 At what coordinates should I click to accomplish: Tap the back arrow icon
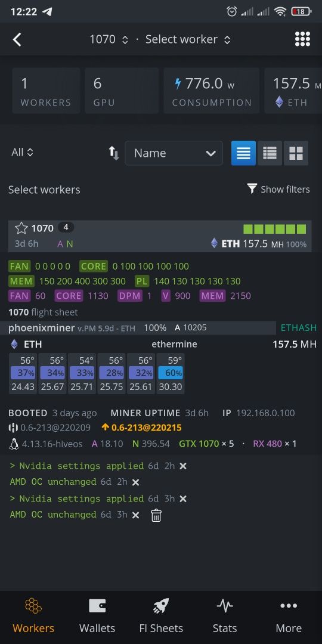17,39
